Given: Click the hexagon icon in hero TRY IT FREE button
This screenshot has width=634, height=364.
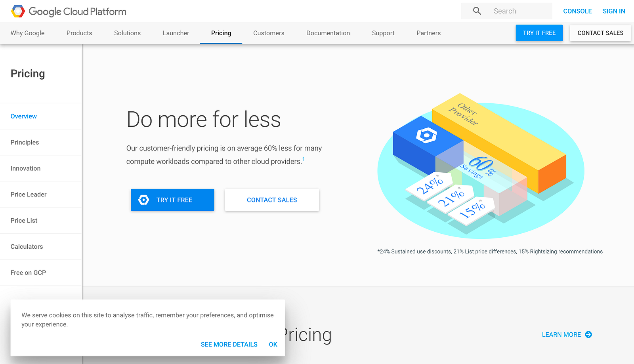Looking at the screenshot, I should 144,200.
